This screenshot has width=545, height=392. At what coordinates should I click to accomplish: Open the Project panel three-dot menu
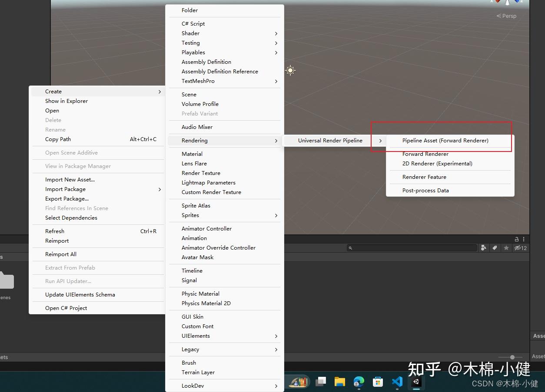[523, 239]
